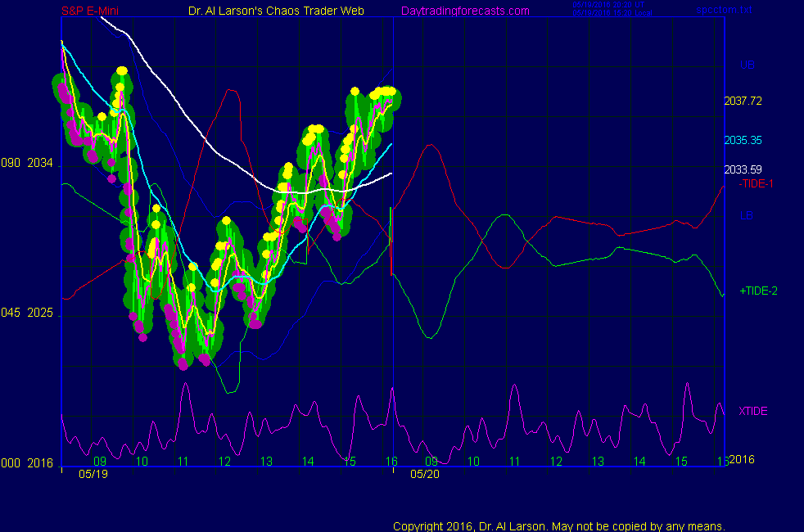Click the 15 hour label for 05/19
This screenshot has height=532, width=804.
tap(350, 462)
